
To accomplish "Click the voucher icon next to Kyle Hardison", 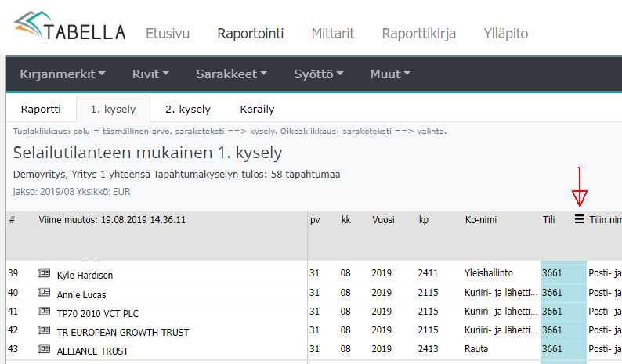I will click(44, 274).
